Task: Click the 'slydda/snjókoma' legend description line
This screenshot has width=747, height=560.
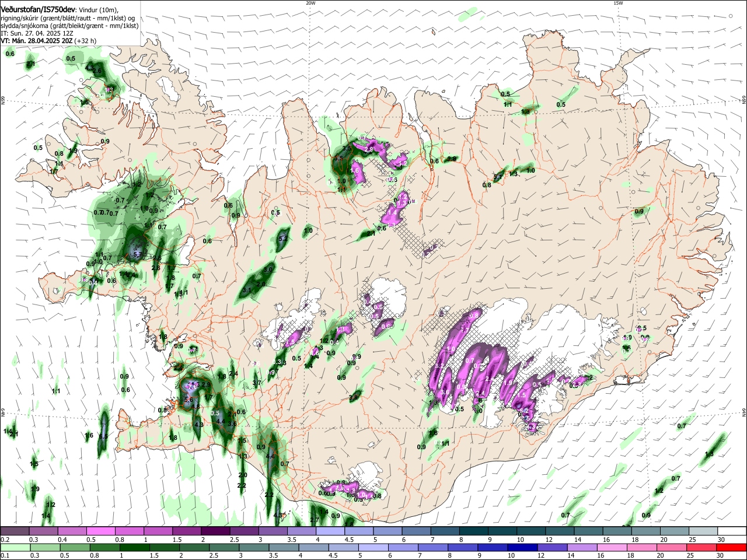Action: (x=69, y=26)
